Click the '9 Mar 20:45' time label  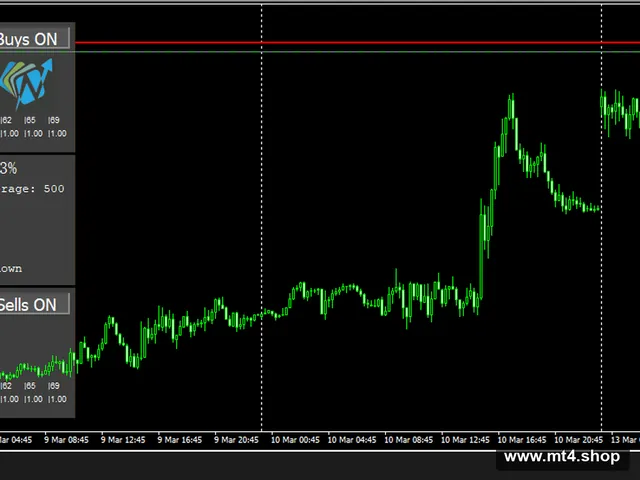[x=236, y=440]
